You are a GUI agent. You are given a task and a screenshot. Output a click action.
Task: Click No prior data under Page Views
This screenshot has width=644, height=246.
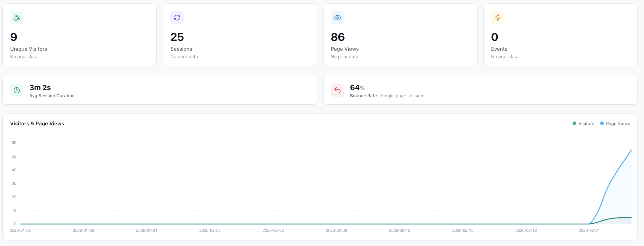tap(345, 57)
